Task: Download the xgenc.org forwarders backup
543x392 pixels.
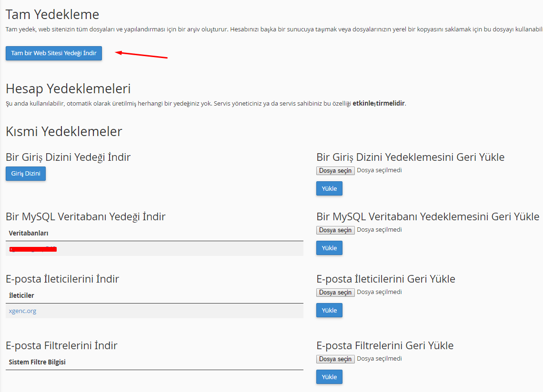Action: 22,311
